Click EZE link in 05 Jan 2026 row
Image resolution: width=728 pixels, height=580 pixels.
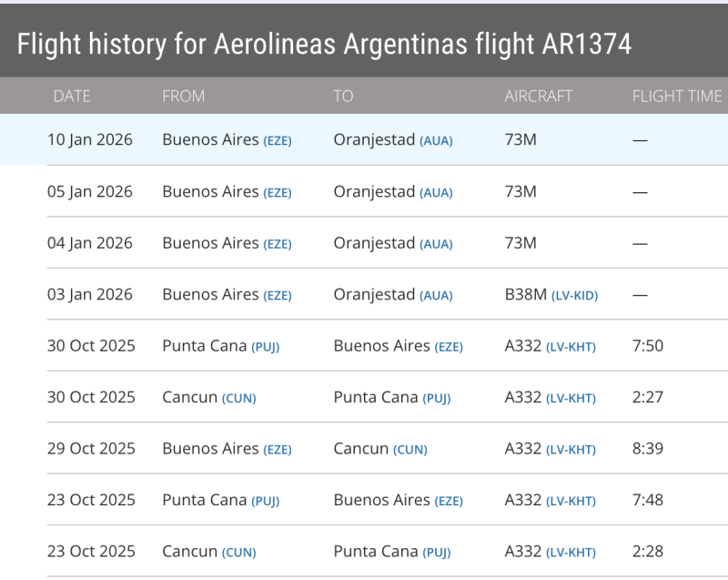point(278,193)
